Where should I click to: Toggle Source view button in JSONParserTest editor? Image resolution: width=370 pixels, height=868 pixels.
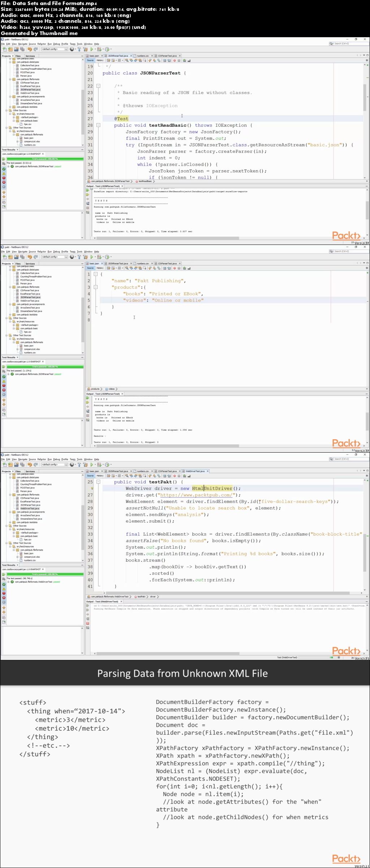pyautogui.click(x=90, y=60)
